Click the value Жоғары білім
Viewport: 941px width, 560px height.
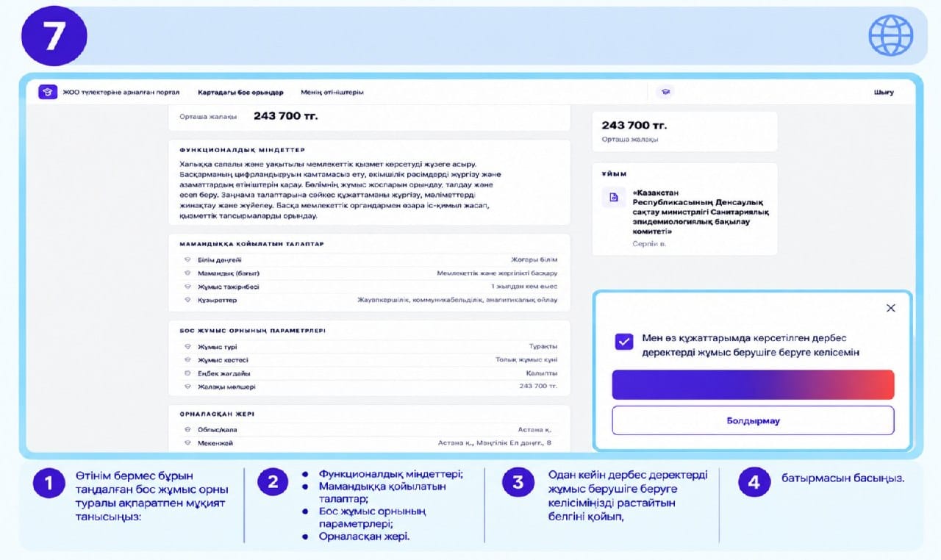534,260
